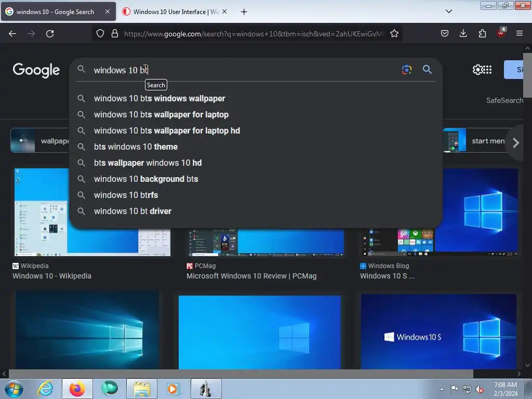Open the green globe taskbar app
Screen dimensions: 532x399
click(x=109, y=389)
